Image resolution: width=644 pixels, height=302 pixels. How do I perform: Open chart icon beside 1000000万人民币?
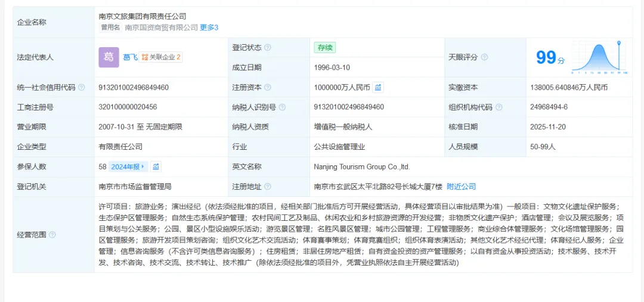coord(378,88)
